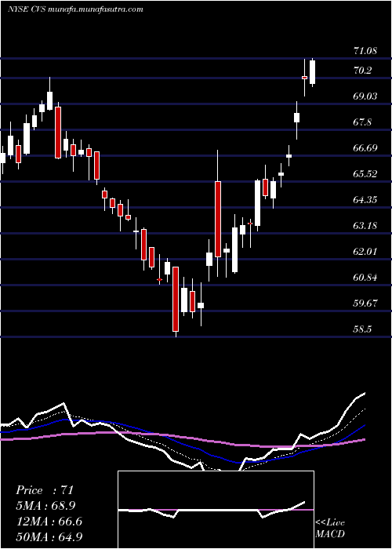
Task: Click the NYSE CVS munafasutra.com title text
Action: point(75,9)
